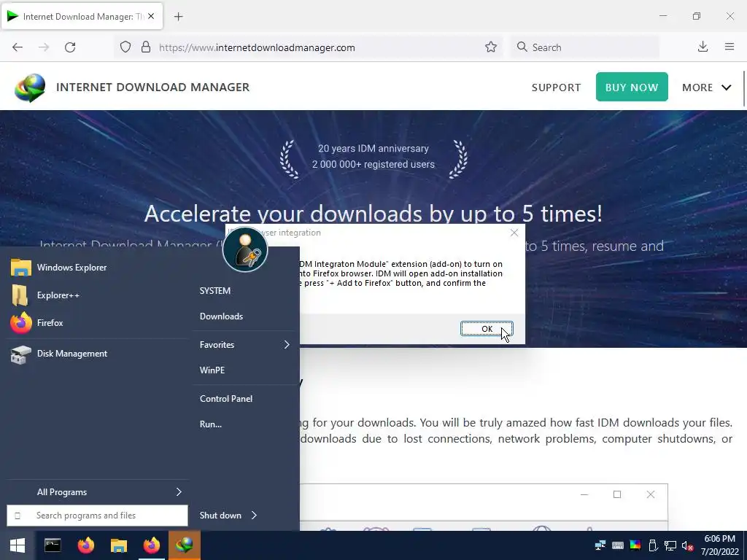Open the wired network tray icon
The width and height of the screenshot is (747, 560).
point(670,545)
